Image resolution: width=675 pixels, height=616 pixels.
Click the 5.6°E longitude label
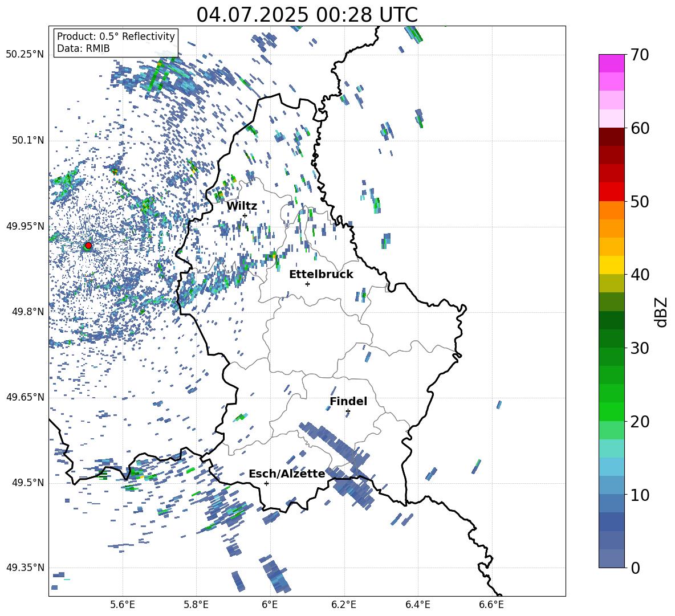tap(123, 605)
